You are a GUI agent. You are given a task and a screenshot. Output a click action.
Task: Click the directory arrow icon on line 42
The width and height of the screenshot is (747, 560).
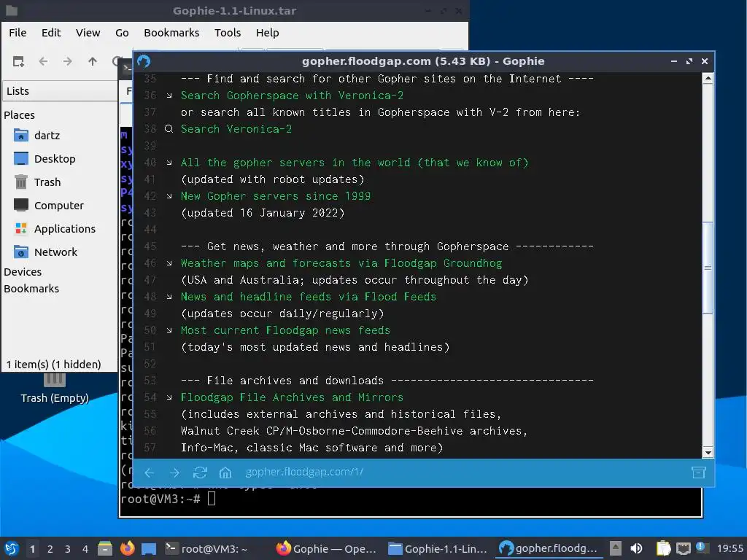169,196
